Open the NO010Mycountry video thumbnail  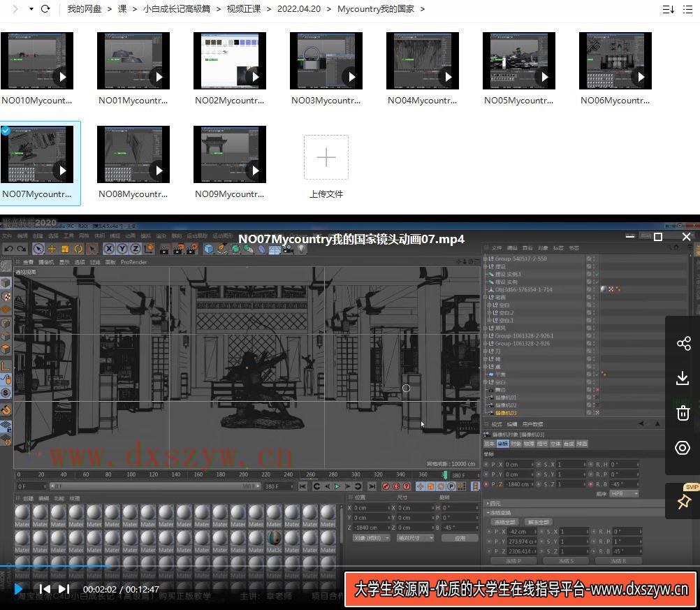[37, 61]
